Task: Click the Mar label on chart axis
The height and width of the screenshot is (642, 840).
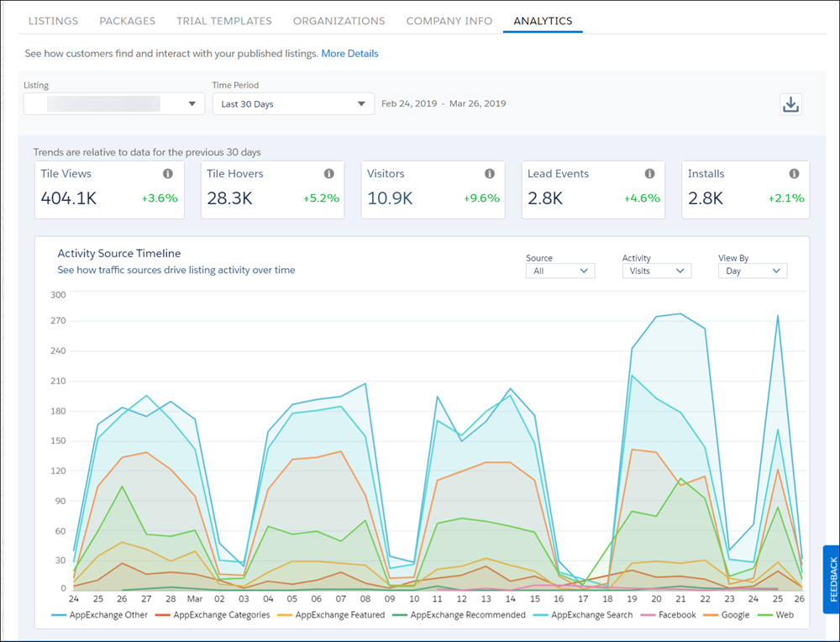Action: click(x=195, y=598)
